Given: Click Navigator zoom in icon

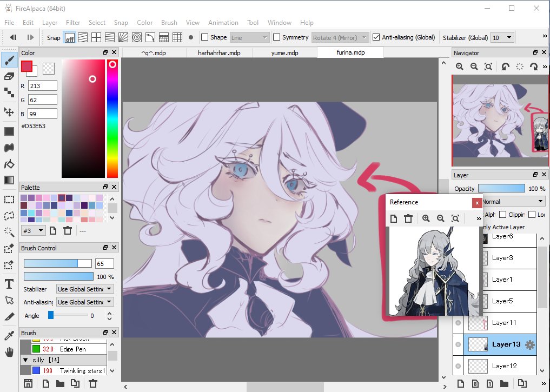Looking at the screenshot, I should (460, 67).
